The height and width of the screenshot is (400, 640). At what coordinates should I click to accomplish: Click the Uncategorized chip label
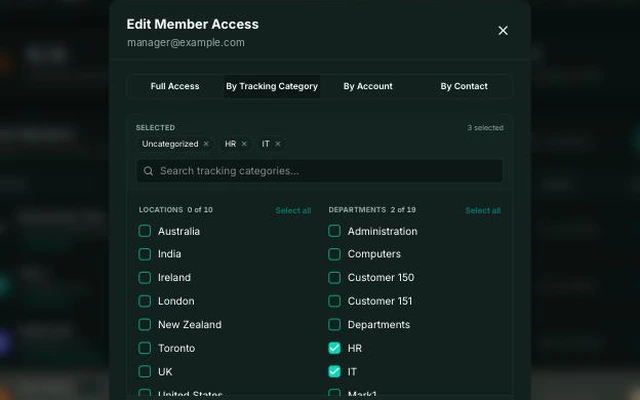(170, 144)
